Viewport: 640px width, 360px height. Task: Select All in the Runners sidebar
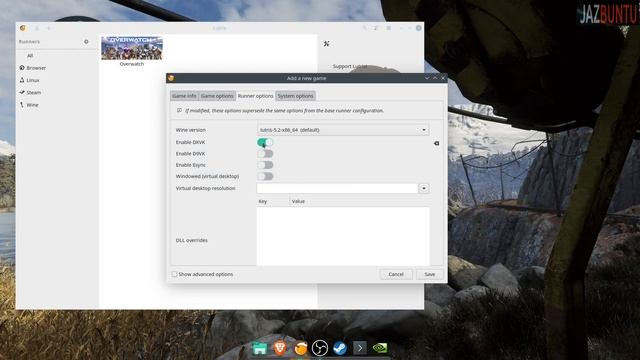click(x=30, y=56)
